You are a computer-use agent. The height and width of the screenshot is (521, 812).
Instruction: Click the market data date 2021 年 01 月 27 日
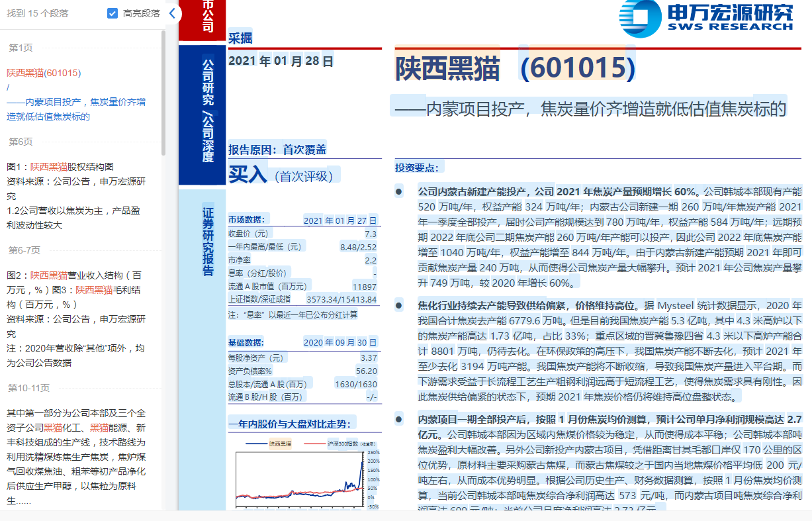coord(340,220)
